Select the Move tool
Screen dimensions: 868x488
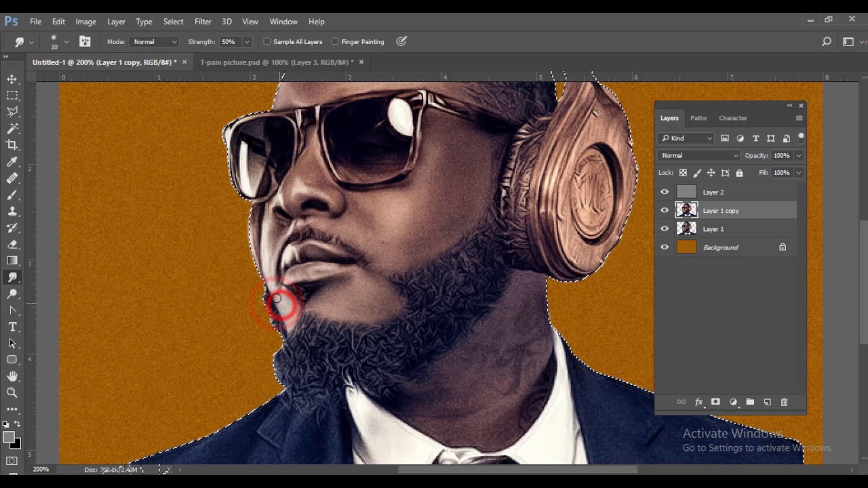(x=12, y=79)
